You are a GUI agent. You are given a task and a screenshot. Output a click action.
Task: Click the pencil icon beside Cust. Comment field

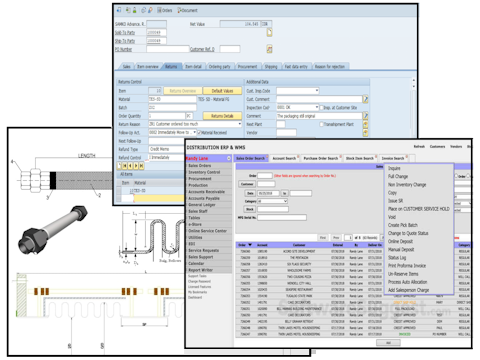pyautogui.click(x=365, y=99)
